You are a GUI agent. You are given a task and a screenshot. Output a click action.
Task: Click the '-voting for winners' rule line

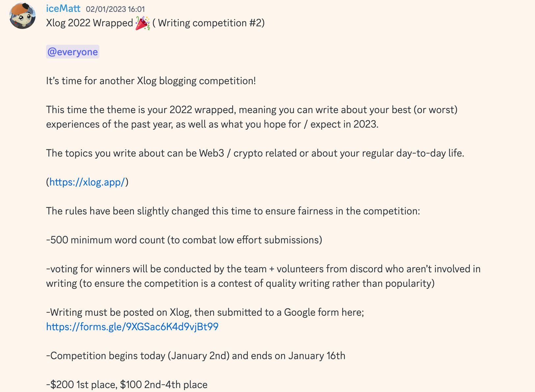[x=263, y=269]
